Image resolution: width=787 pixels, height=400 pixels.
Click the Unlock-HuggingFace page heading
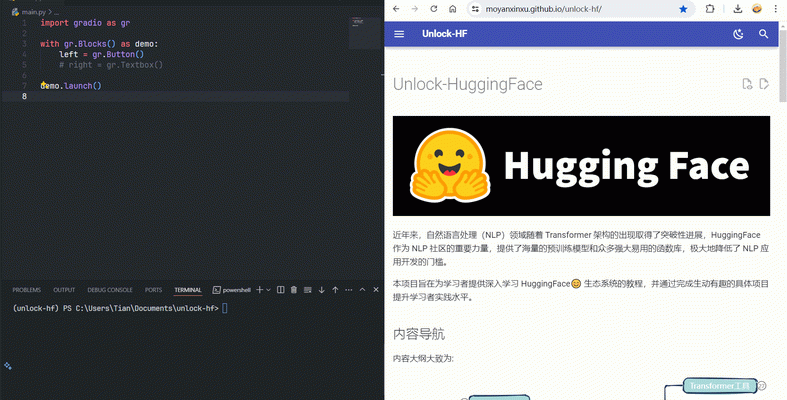[468, 84]
